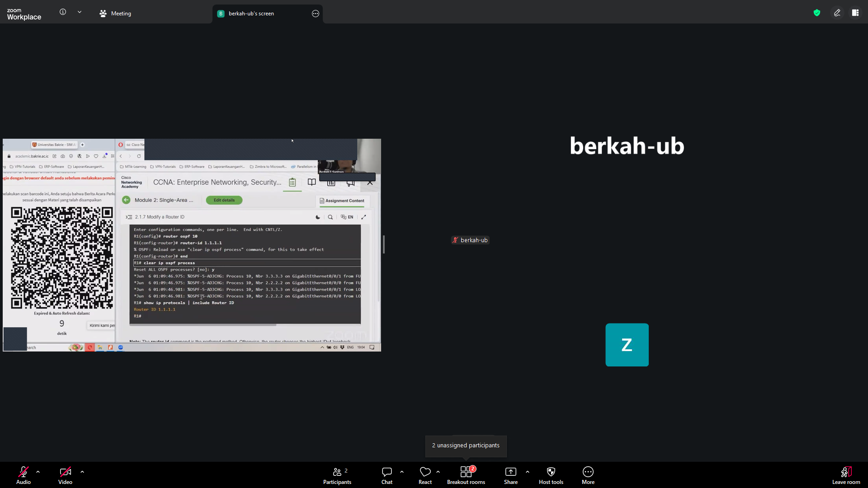
Task: Click the fullscreen expand icon in shared lesson
Action: coord(363,217)
